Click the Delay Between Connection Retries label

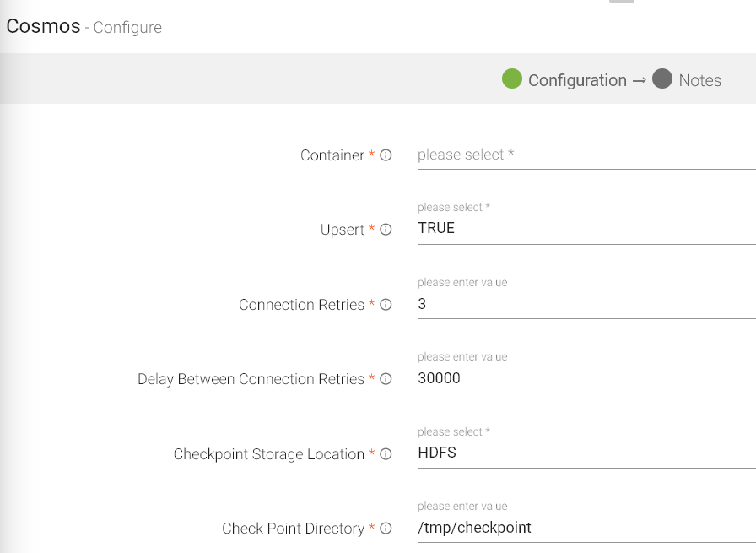coord(251,379)
